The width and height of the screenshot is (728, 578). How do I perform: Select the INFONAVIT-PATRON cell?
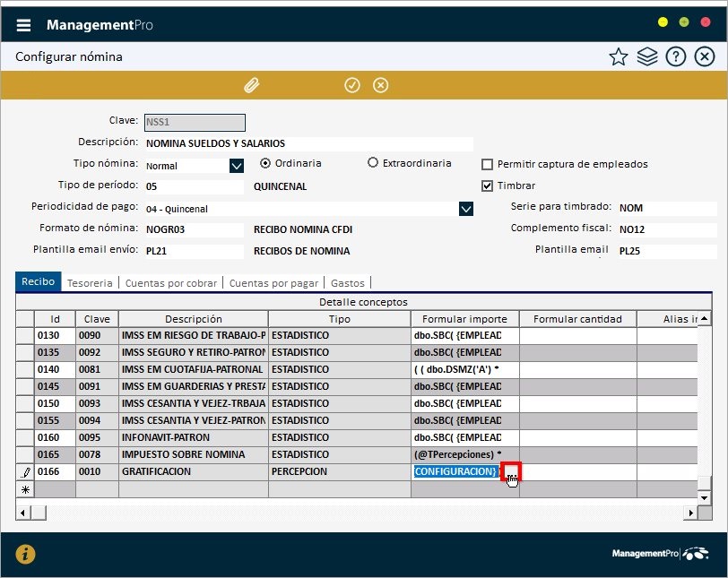[194, 437]
